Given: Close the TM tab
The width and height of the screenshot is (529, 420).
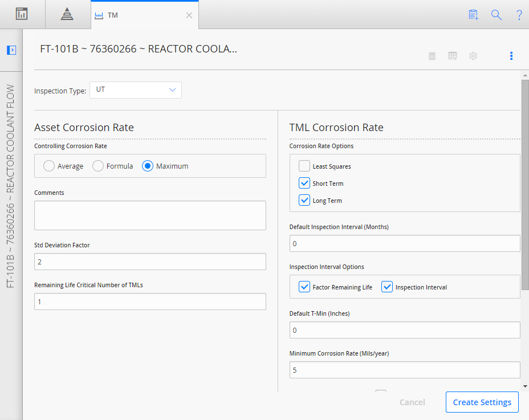Looking at the screenshot, I should coord(189,15).
